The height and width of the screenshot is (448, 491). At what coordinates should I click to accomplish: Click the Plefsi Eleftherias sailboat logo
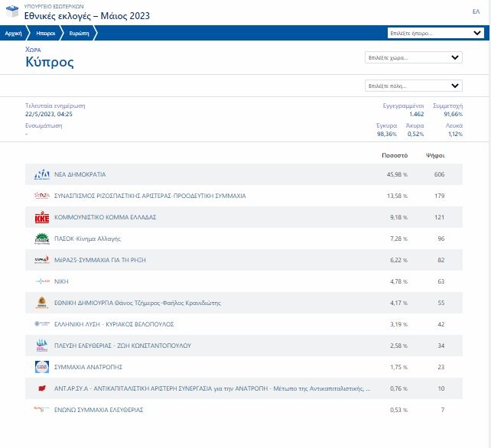[x=42, y=346]
